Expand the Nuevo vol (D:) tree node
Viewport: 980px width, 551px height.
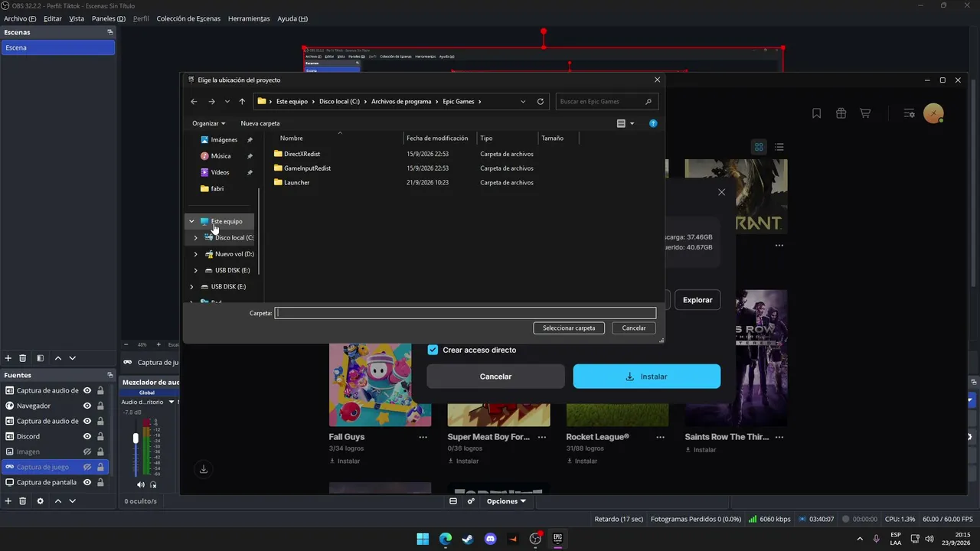[196, 254]
